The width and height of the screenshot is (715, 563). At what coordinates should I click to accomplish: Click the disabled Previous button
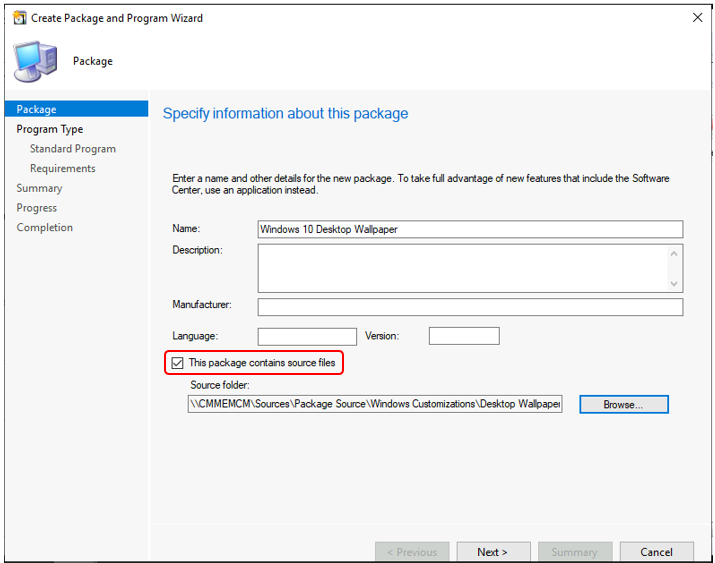412,552
